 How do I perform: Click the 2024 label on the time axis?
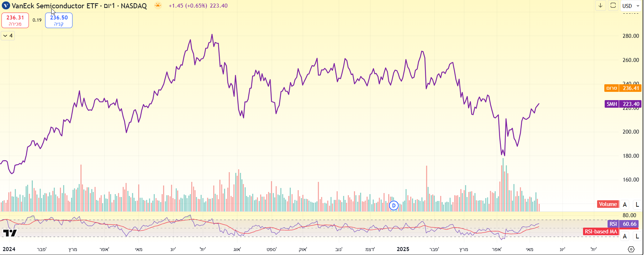click(x=9, y=249)
